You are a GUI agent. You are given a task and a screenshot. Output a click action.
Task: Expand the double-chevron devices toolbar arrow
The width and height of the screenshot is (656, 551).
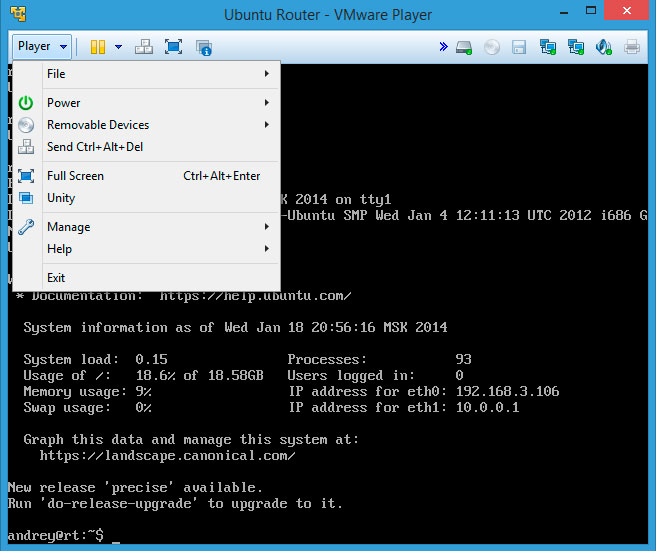pyautogui.click(x=443, y=46)
